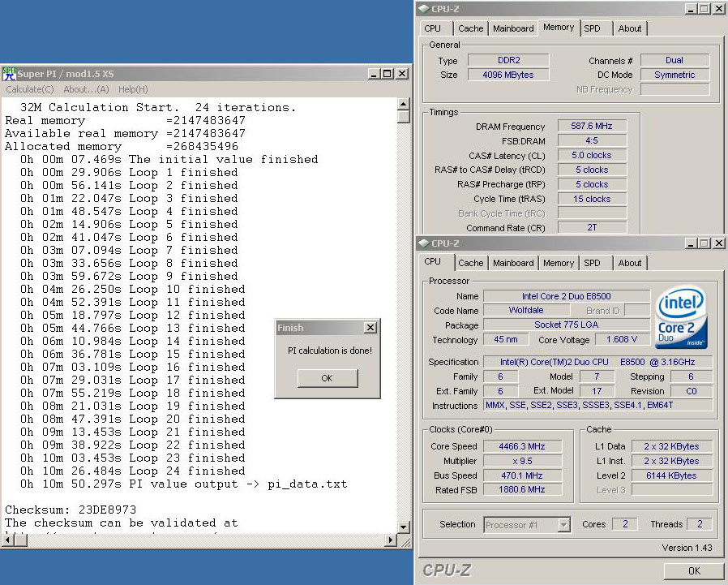Click the Technology value 45 nm
Viewport: 728px width, 585px height.
point(506,340)
